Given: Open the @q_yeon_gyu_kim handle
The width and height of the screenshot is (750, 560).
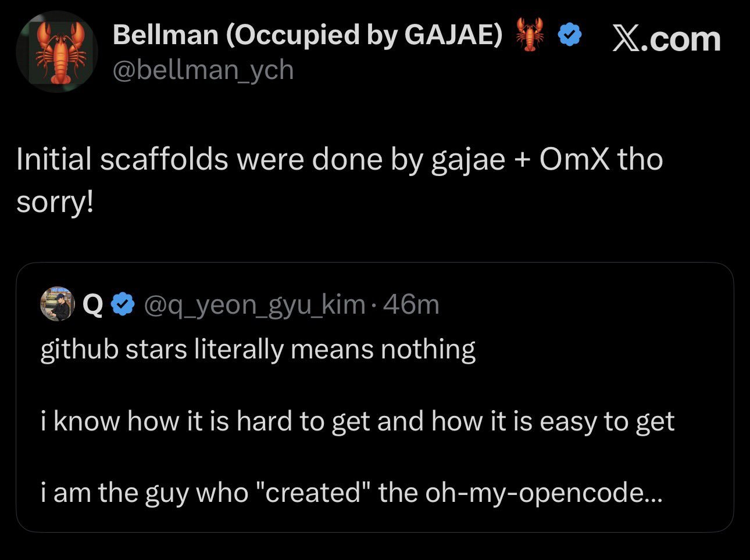Looking at the screenshot, I should [x=254, y=304].
